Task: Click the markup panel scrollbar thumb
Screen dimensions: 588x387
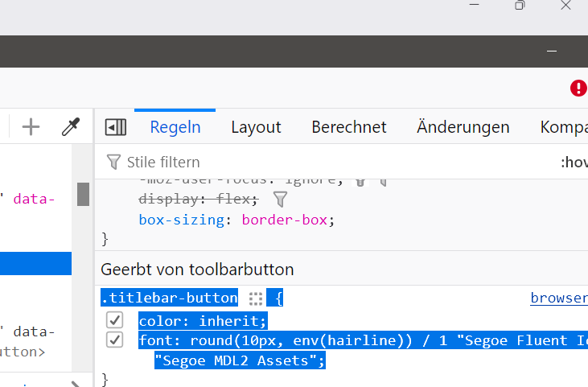Action: click(x=83, y=194)
